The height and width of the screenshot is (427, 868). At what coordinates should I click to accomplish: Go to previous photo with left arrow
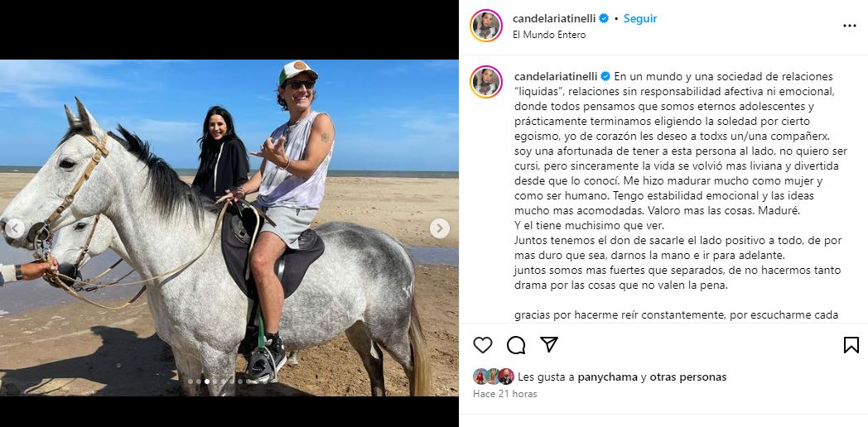[14, 228]
